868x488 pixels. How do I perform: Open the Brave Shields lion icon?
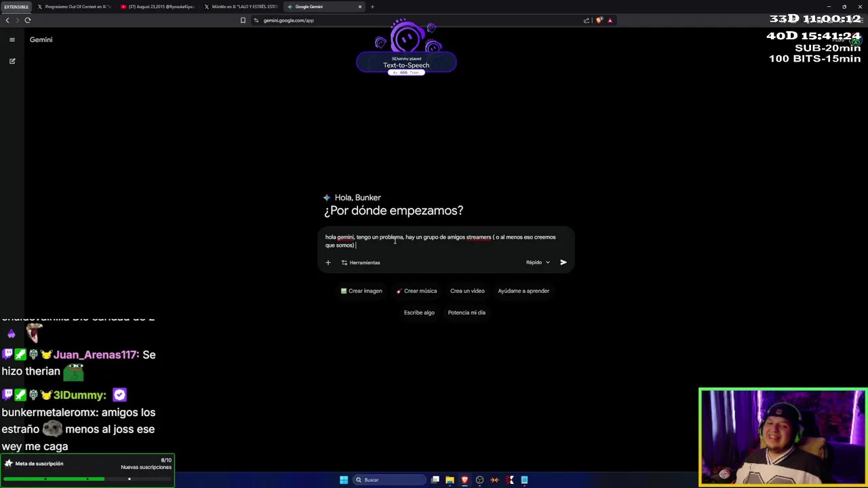(x=599, y=20)
